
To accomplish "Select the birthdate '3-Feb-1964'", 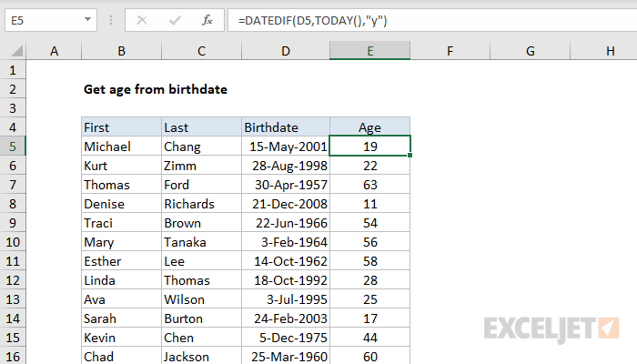I will tap(286, 242).
